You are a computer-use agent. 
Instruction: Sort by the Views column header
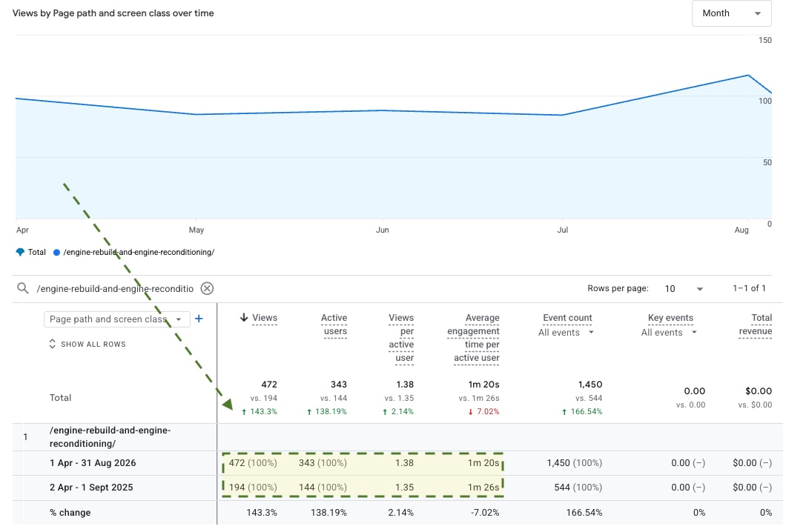(264, 318)
